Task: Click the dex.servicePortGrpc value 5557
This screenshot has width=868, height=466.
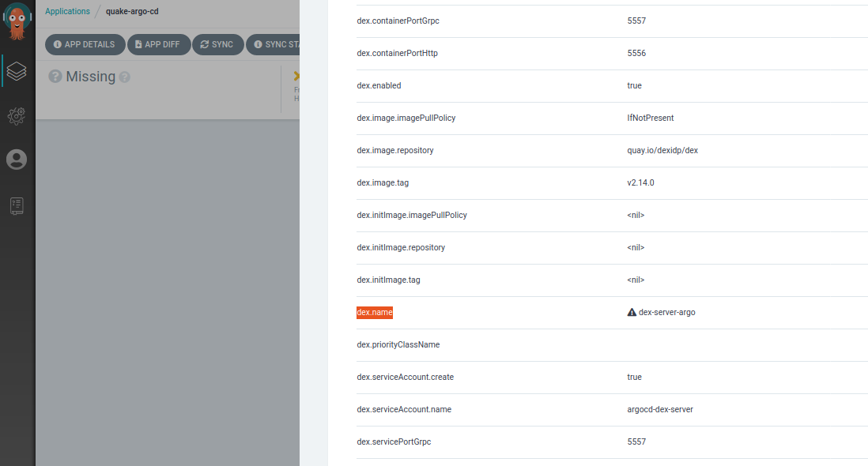Action: point(636,442)
